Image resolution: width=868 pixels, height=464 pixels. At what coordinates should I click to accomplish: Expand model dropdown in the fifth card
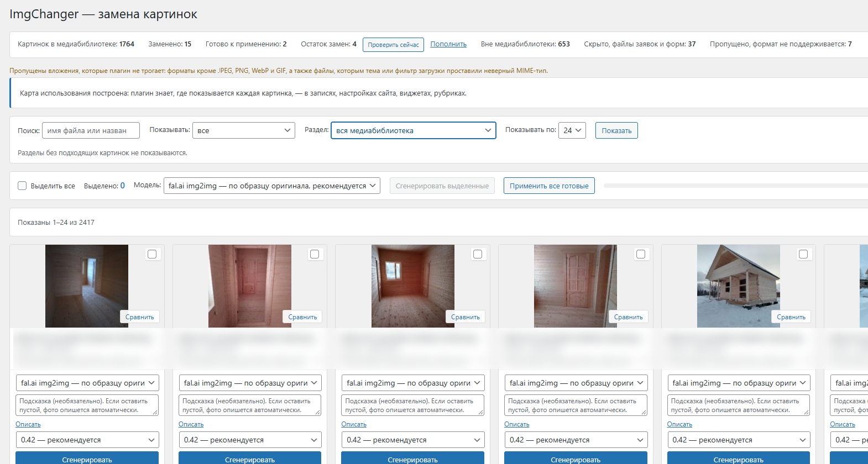pos(739,383)
